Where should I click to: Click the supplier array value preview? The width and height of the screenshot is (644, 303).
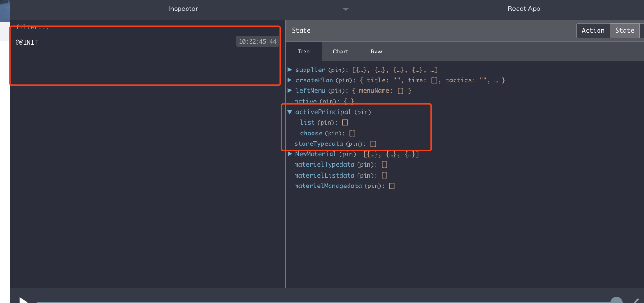coord(394,70)
